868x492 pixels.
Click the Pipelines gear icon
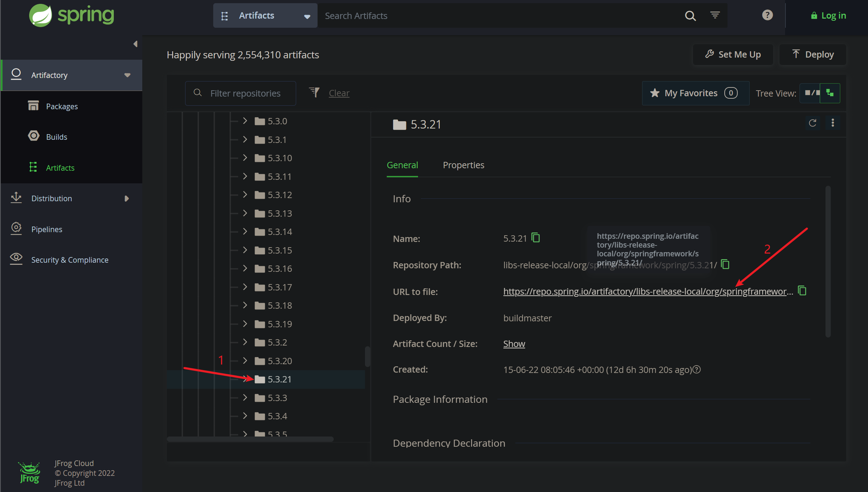point(16,228)
